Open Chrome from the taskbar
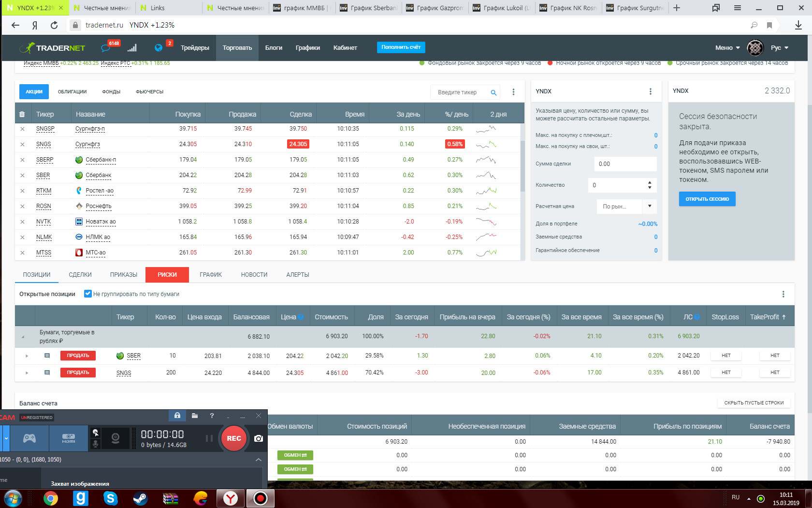The image size is (812, 508). 51,498
